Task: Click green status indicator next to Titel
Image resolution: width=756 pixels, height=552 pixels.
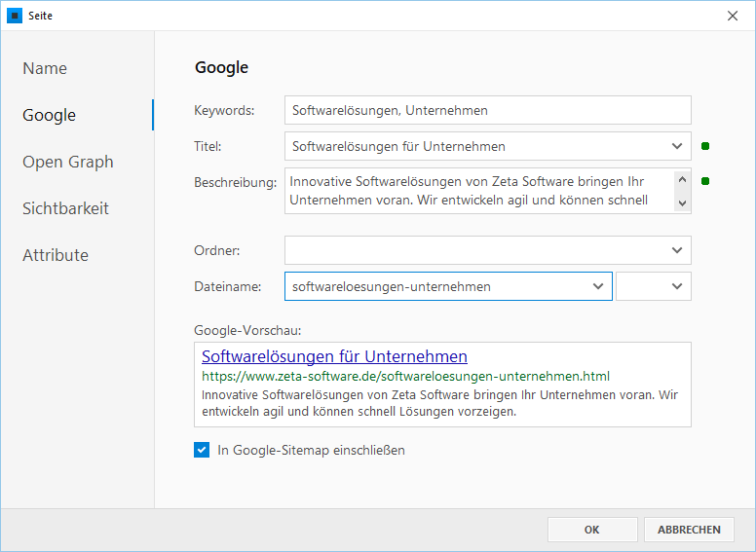Action: [705, 147]
